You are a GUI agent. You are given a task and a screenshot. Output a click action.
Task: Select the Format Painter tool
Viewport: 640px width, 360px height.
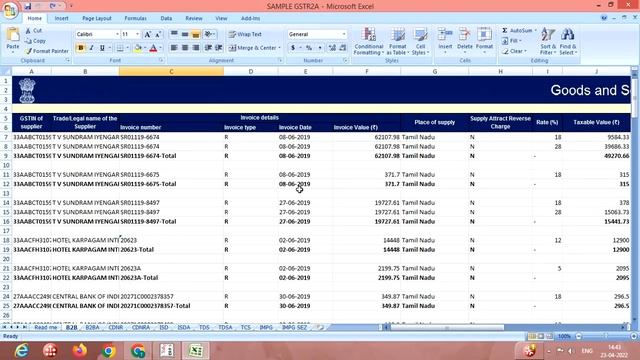[x=47, y=51]
